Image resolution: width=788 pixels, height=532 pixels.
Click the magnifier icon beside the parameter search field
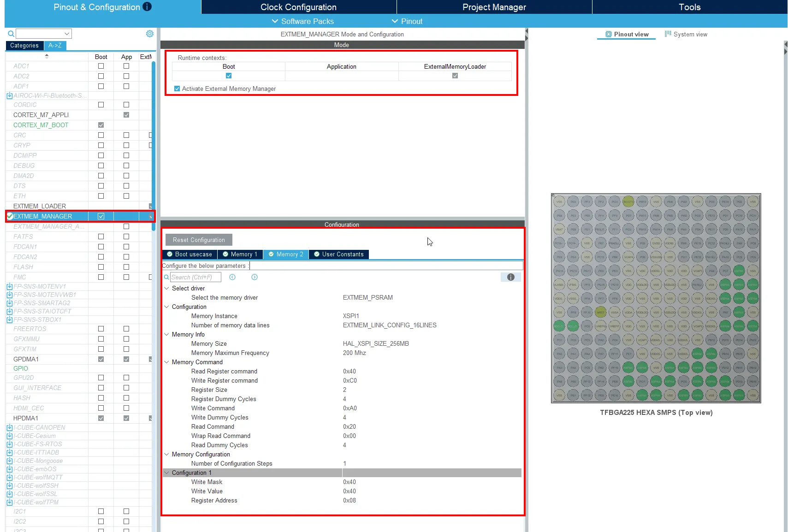[x=166, y=277]
